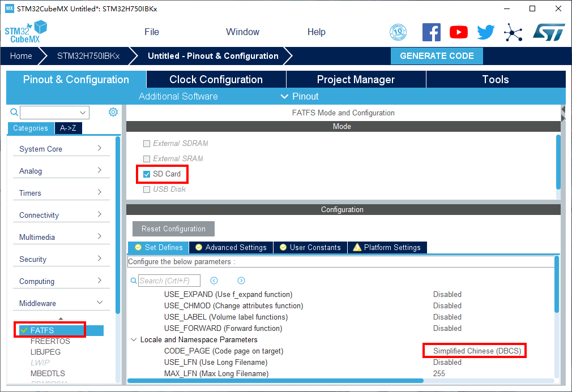This screenshot has width=572, height=392.
Task: Uncheck the SD Card checkbox
Action: tap(147, 174)
